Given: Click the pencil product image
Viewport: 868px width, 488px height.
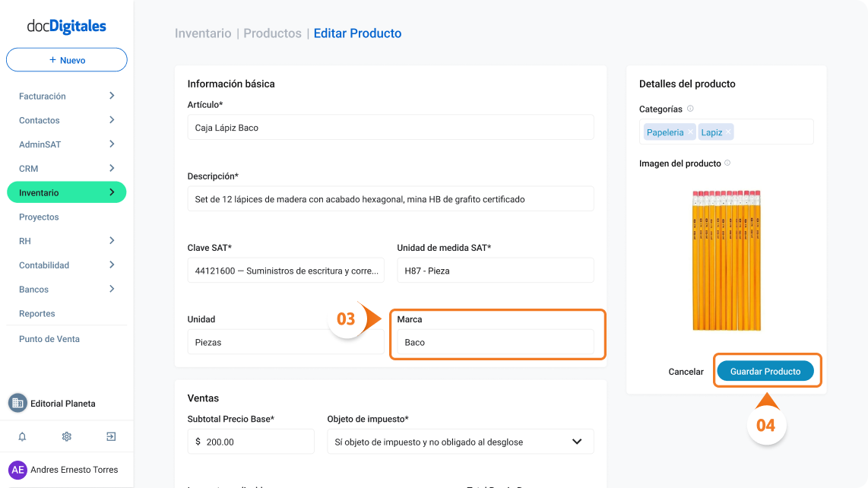Looking at the screenshot, I should [x=727, y=260].
